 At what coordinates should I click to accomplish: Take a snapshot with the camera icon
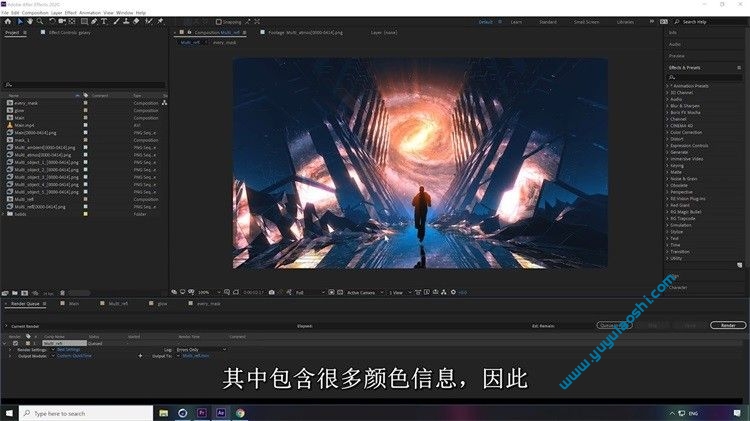tap(272, 292)
